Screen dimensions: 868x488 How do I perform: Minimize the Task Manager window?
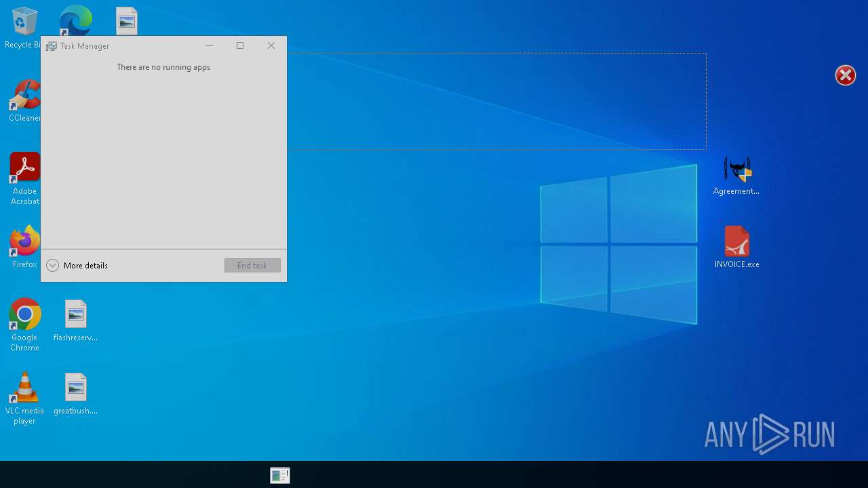click(210, 45)
